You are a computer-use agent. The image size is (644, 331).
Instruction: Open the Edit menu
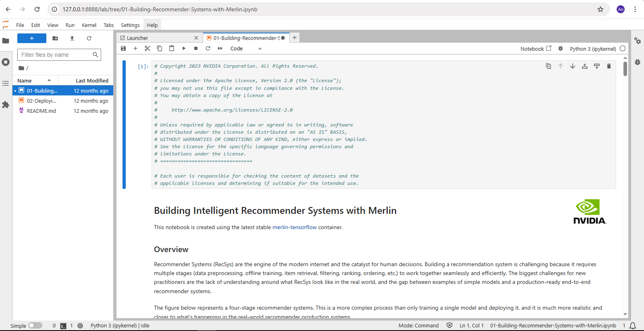[x=35, y=25]
